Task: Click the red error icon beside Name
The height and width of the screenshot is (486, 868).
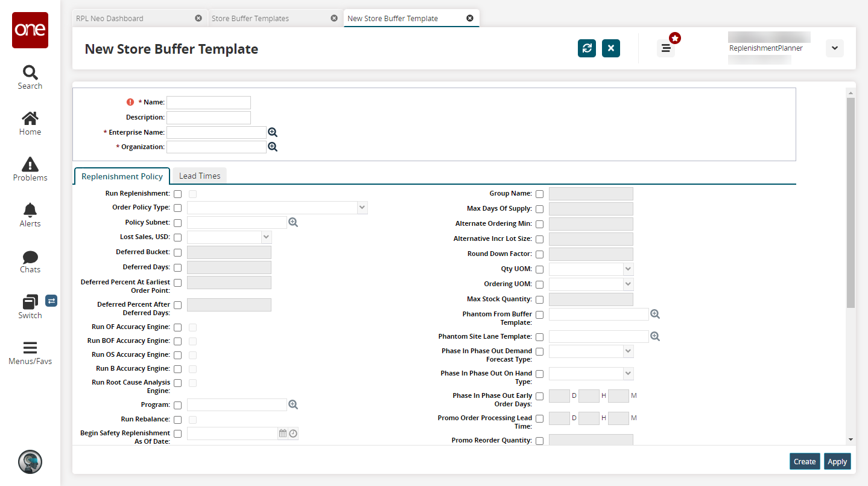Action: tap(130, 102)
